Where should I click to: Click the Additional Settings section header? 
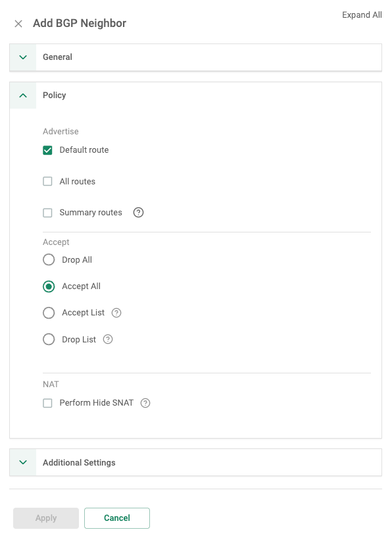(x=195, y=462)
